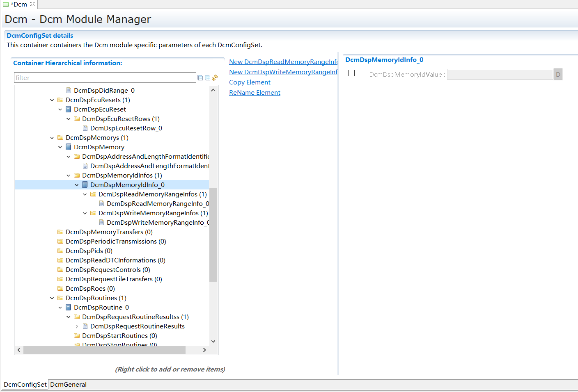
Task: Click the DcmDspEcuReset container icon
Action: click(69, 109)
